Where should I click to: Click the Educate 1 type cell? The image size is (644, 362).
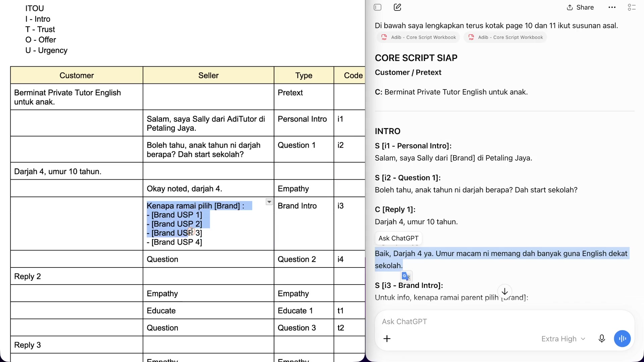[x=304, y=311]
